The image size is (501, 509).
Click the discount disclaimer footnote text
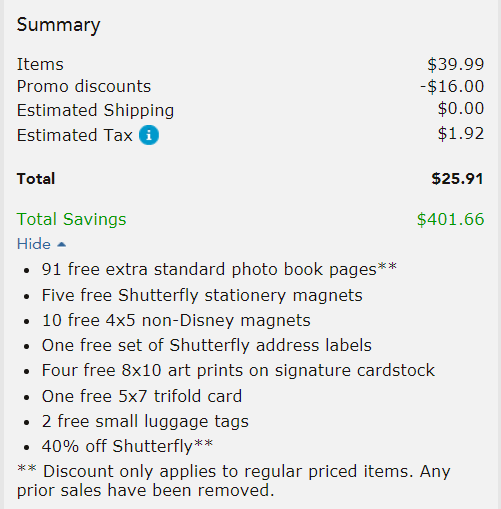tap(234, 481)
